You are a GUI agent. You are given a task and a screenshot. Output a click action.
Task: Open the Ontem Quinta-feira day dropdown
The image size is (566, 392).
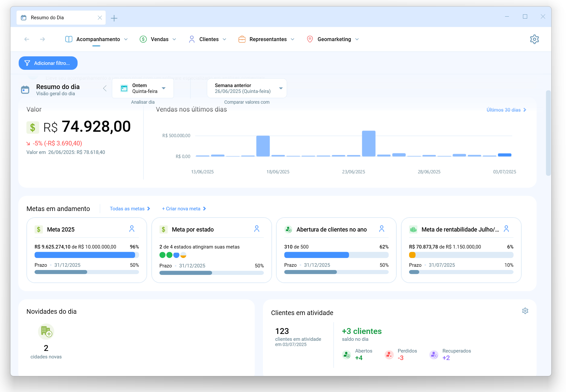tap(143, 88)
